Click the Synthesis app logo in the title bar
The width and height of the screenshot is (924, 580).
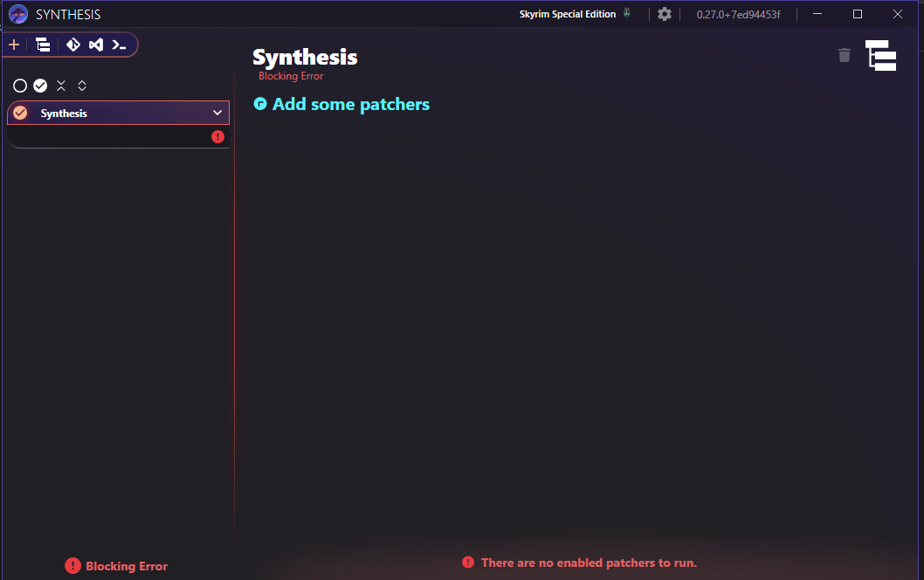[x=18, y=14]
